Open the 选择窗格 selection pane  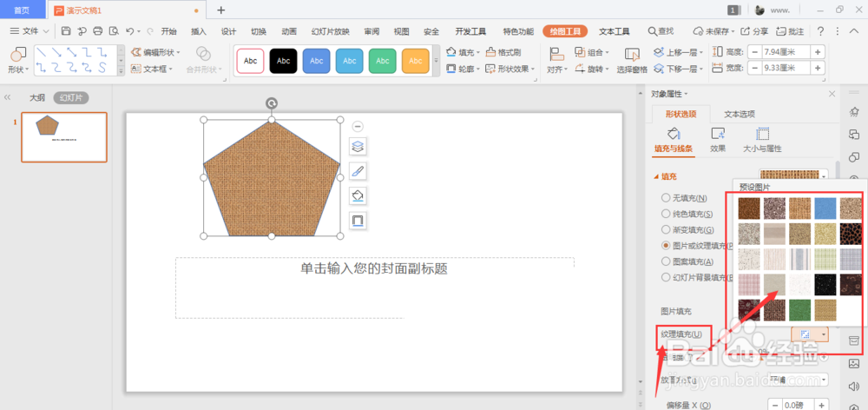tap(632, 60)
